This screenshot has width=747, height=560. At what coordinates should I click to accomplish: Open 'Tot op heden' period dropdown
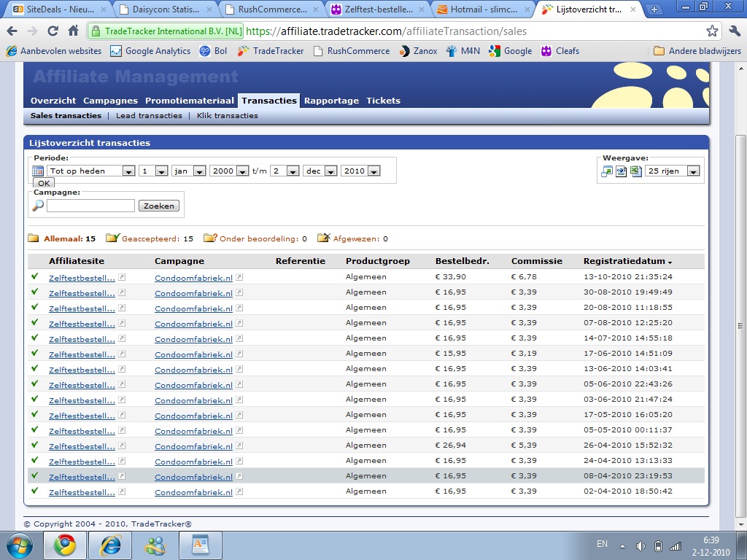point(91,171)
